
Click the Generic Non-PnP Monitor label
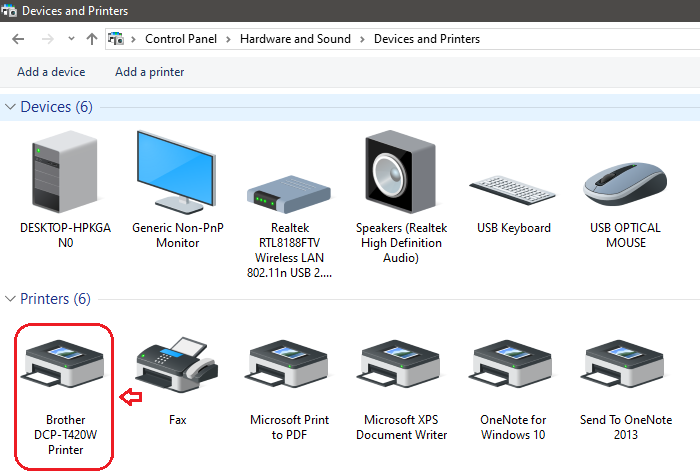click(x=178, y=235)
